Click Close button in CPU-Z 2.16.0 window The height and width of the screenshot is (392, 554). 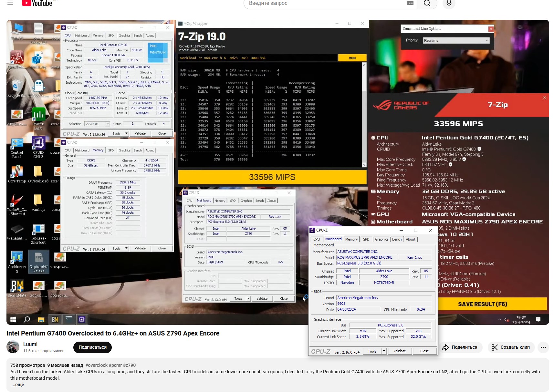click(424, 351)
